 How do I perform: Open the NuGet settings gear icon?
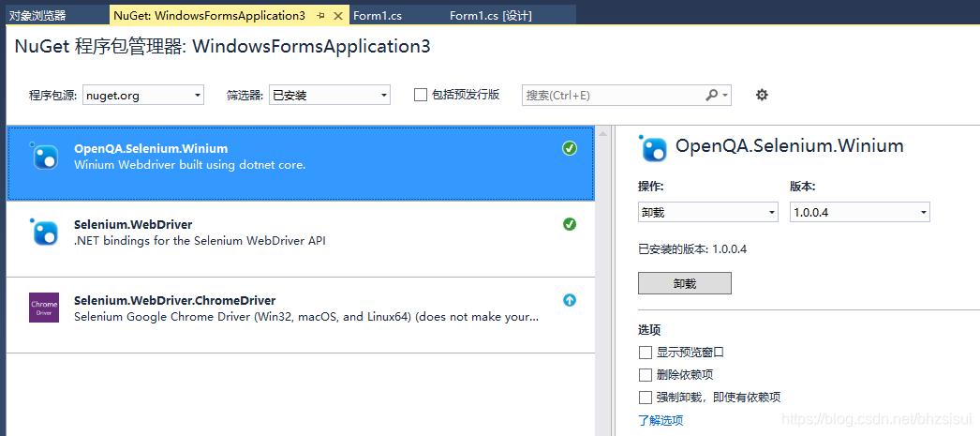(762, 95)
